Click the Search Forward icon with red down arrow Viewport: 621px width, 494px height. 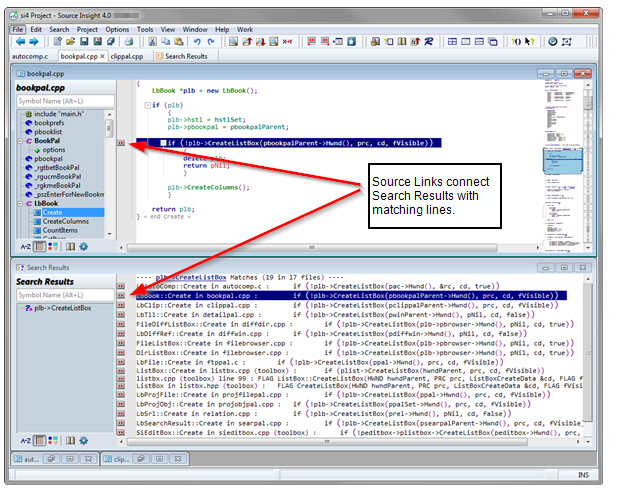[260, 41]
